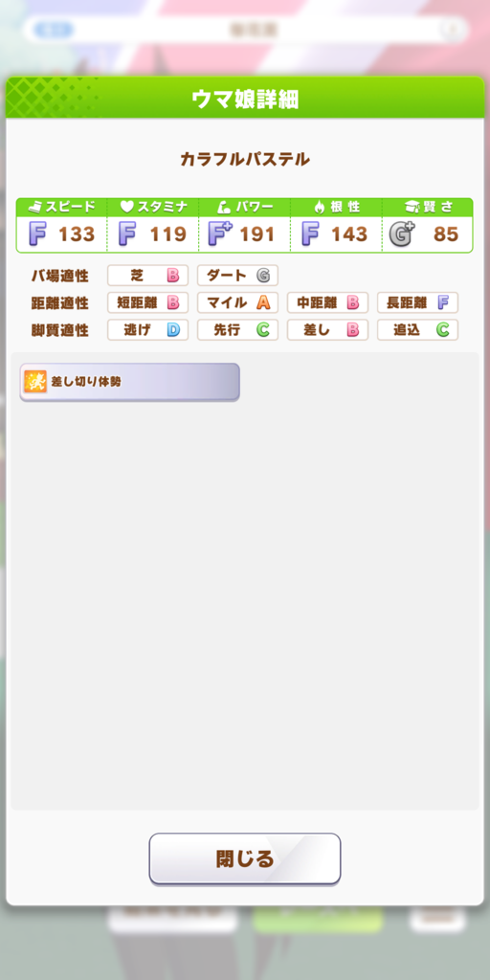Click the 根性 flame icon

point(319,207)
